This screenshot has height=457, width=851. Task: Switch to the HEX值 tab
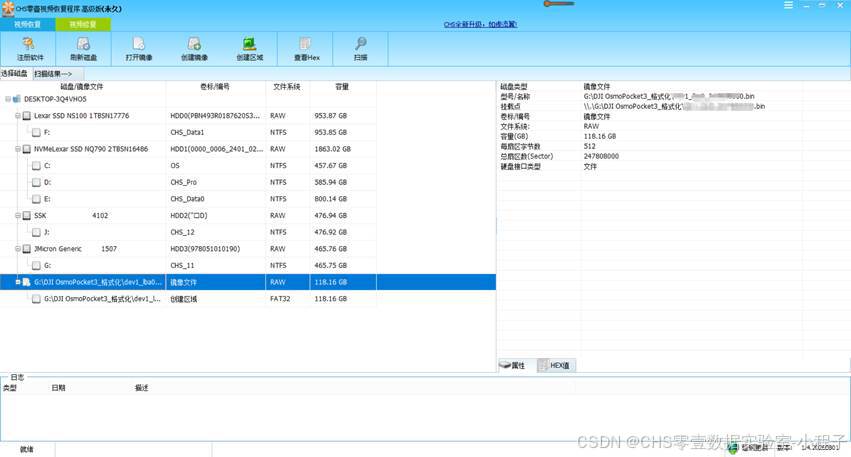click(556, 365)
